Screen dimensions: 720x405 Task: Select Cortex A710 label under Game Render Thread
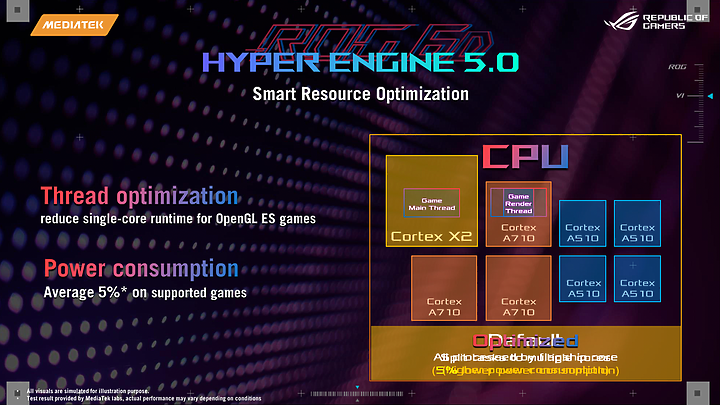(x=518, y=233)
